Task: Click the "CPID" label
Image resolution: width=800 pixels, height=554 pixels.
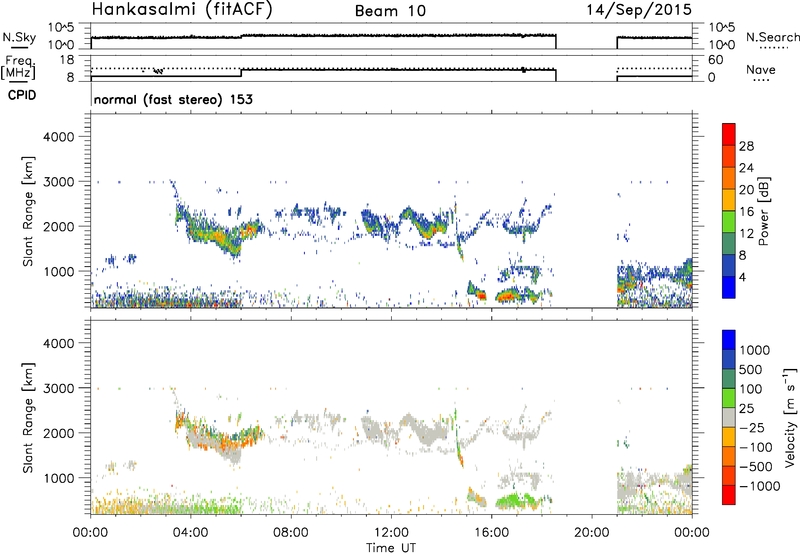Action: 22,95
